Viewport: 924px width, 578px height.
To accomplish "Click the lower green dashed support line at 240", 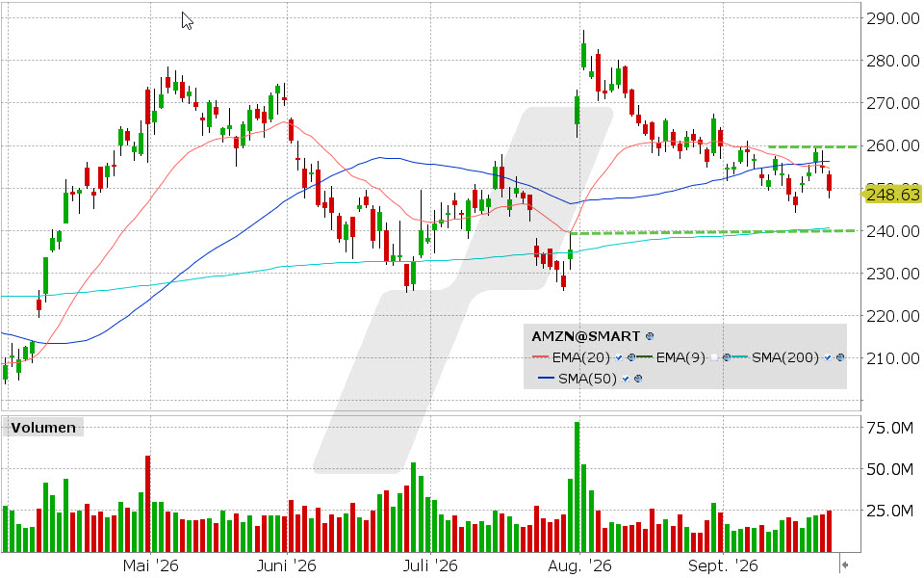I will tap(713, 232).
